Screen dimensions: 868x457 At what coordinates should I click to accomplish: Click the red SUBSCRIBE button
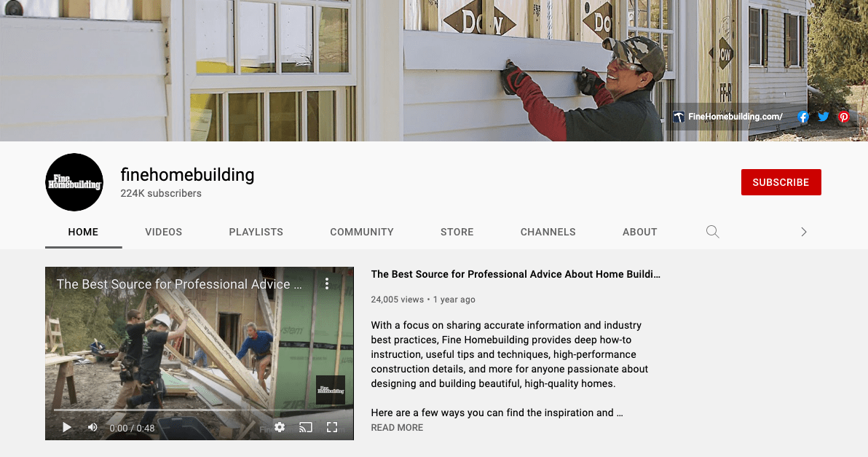click(781, 182)
